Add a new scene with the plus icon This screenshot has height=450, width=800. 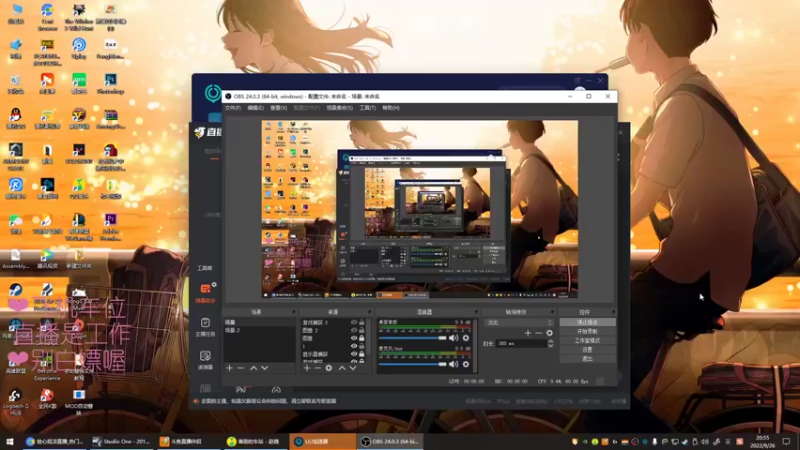click(229, 368)
